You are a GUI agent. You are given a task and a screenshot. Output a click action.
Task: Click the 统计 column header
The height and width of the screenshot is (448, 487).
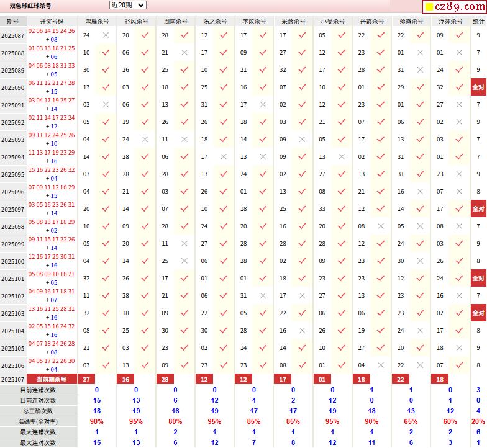point(478,21)
